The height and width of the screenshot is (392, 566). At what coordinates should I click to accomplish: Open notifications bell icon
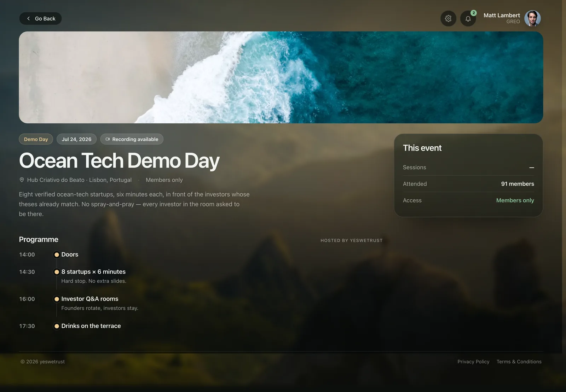[x=468, y=19]
